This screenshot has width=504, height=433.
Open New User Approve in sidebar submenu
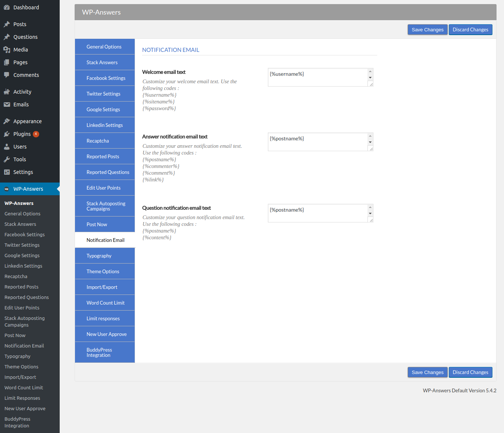point(25,409)
